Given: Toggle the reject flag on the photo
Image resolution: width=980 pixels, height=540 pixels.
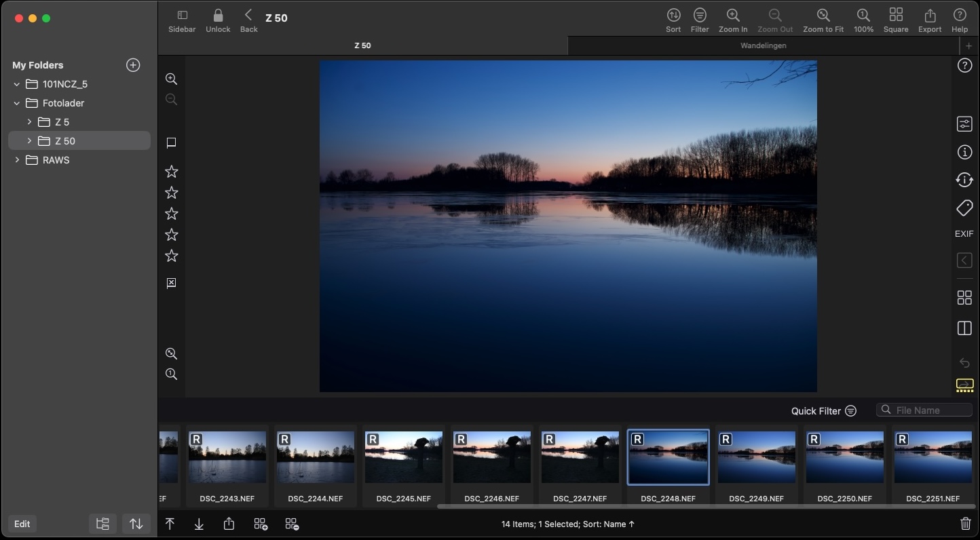Looking at the screenshot, I should (171, 283).
